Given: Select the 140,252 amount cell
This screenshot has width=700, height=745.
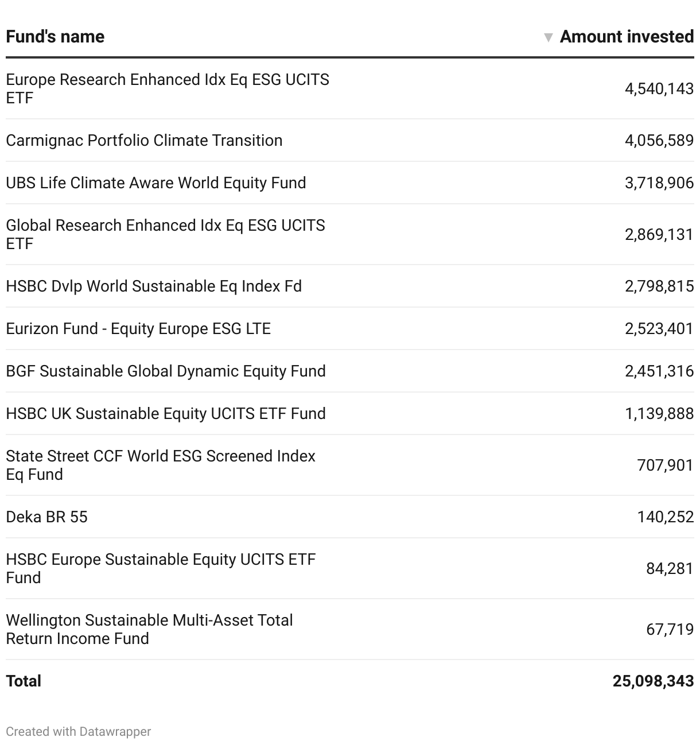Looking at the screenshot, I should point(665,517).
